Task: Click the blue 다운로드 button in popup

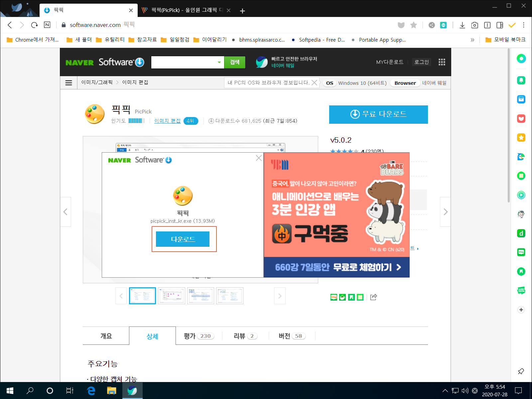Action: (183, 239)
